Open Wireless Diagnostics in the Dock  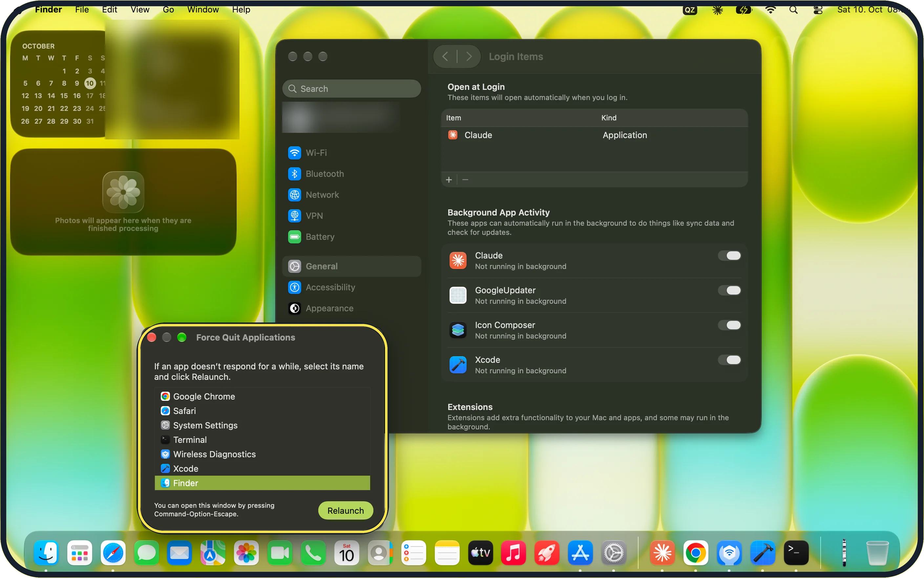(x=729, y=553)
